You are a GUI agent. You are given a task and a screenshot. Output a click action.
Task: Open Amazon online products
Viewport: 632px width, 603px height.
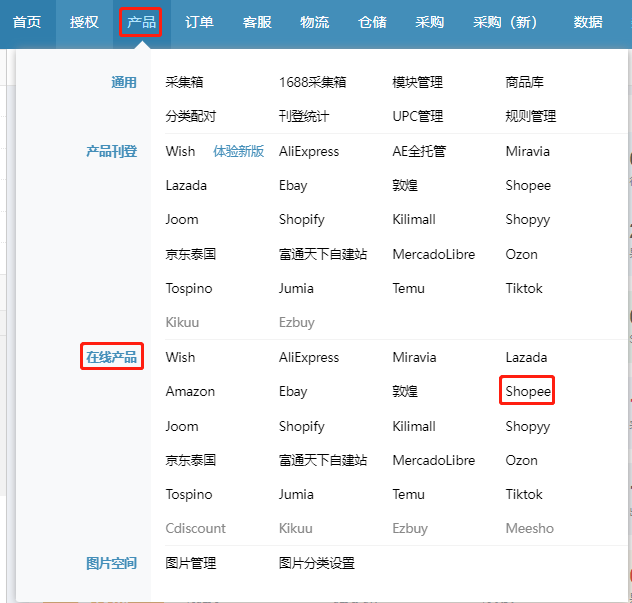pyautogui.click(x=190, y=392)
